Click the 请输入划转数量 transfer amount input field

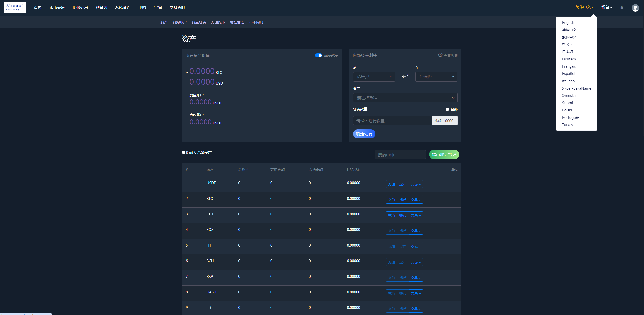click(392, 120)
